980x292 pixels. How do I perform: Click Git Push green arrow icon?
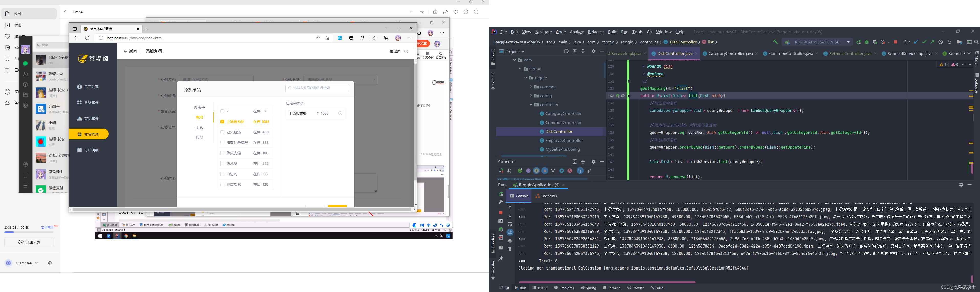click(x=932, y=42)
